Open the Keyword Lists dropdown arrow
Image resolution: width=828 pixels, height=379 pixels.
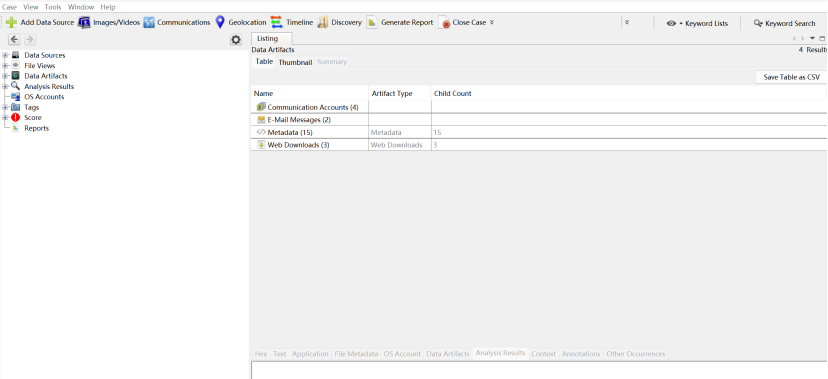pyautogui.click(x=681, y=24)
